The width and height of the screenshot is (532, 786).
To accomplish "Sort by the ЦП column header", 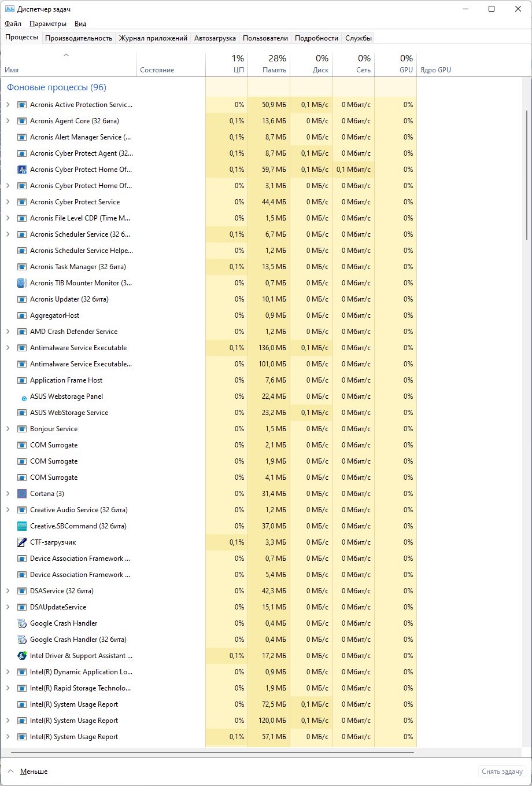I will click(227, 64).
